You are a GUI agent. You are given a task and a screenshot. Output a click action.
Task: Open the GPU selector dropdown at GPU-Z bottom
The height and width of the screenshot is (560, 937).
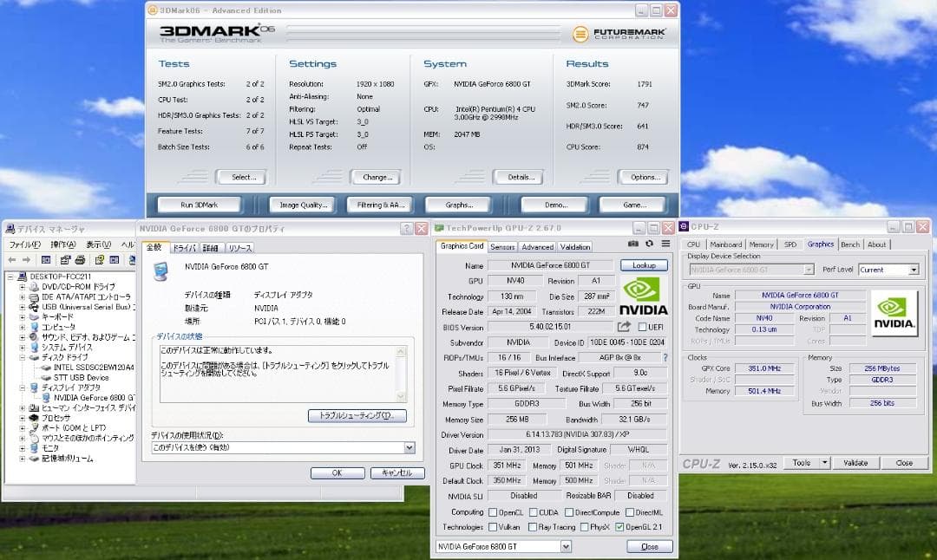point(566,546)
